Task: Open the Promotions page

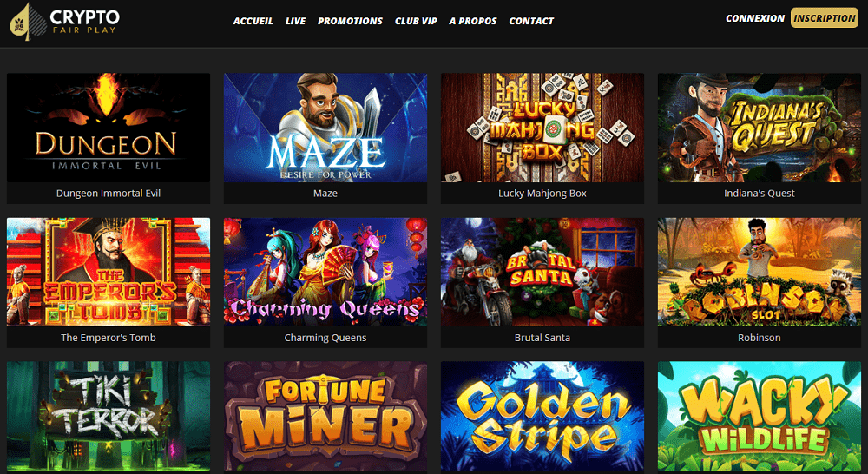Action: 350,21
